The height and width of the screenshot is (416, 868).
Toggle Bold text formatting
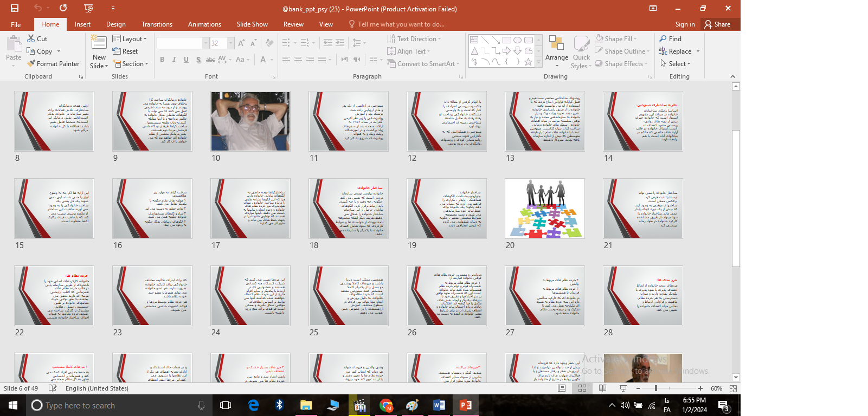[162, 60]
